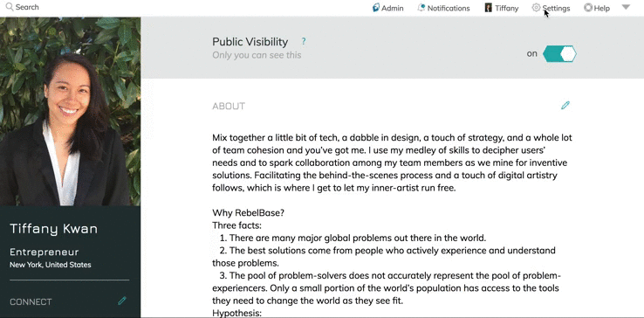This screenshot has width=644, height=318.
Task: Click the Settings gear icon
Action: coord(536,7)
